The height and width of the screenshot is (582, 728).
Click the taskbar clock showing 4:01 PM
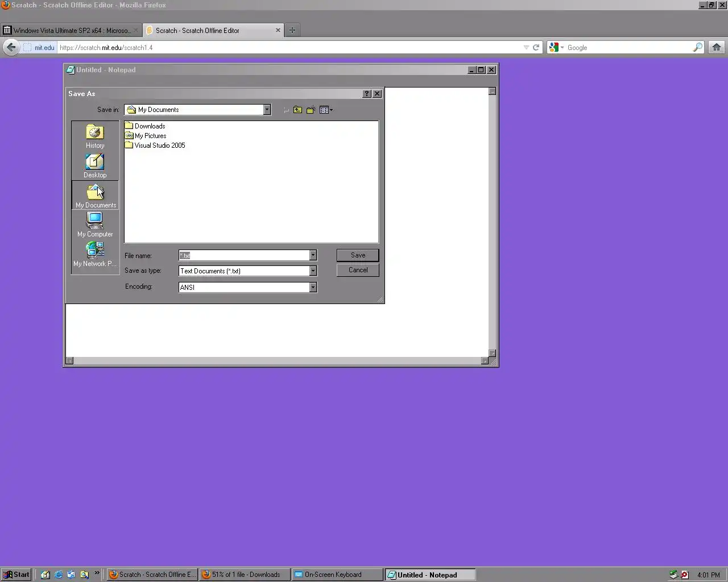[709, 575]
